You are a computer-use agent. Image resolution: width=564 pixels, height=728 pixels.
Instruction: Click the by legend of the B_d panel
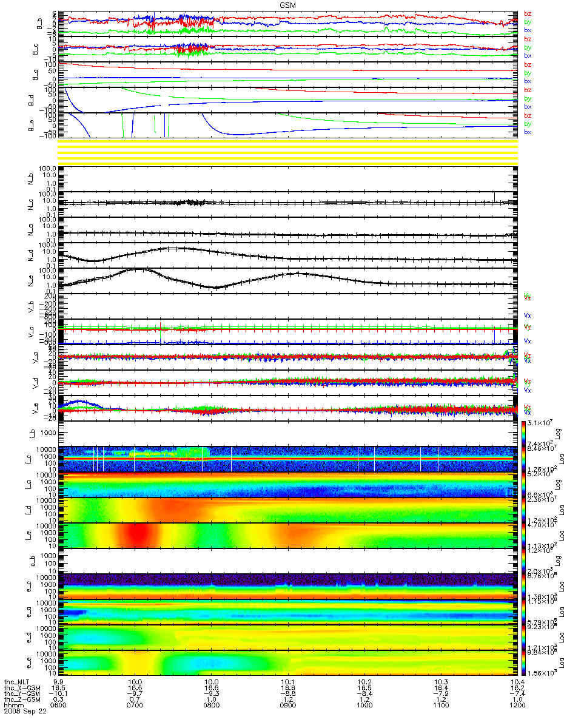click(x=528, y=98)
